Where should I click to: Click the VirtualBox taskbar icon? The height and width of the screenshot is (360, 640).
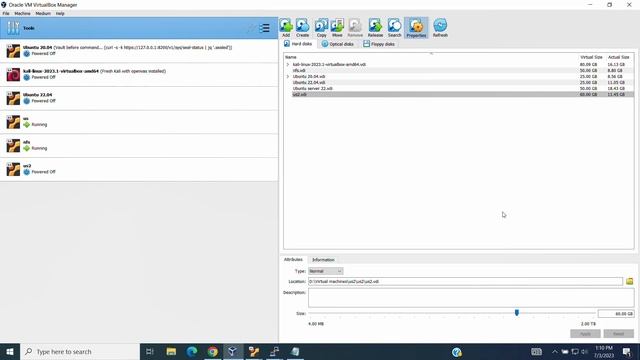coord(233,351)
